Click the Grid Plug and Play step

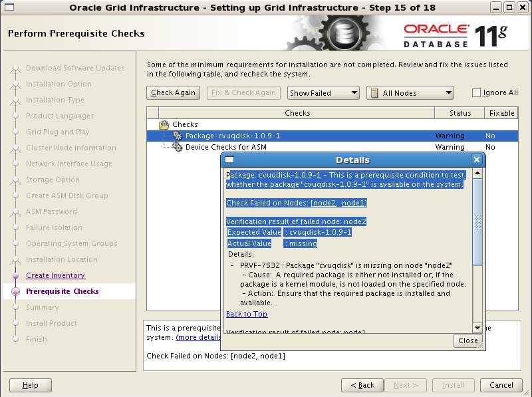coord(58,132)
